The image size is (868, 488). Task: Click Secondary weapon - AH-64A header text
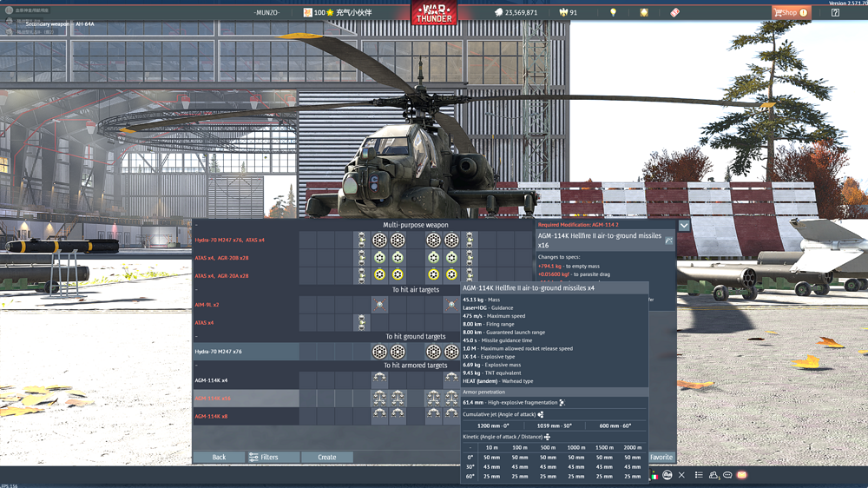coord(60,23)
